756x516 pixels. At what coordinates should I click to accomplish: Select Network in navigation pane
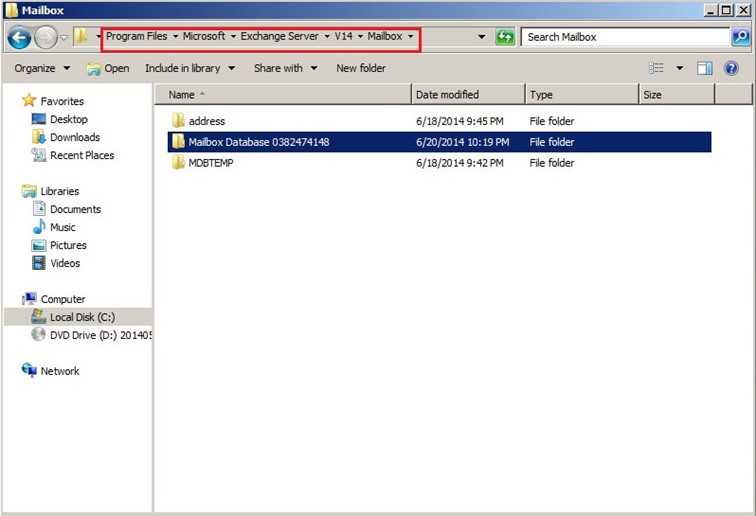[60, 371]
